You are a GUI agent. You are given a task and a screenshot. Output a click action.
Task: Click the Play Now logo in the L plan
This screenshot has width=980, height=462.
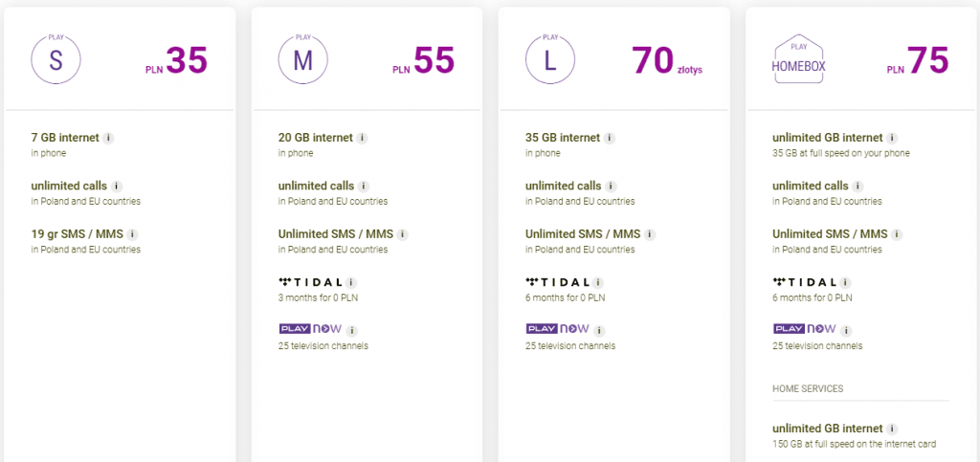[x=557, y=330]
